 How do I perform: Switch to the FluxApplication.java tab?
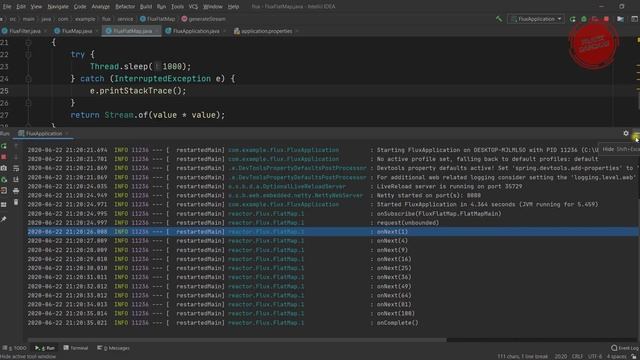(x=196, y=31)
